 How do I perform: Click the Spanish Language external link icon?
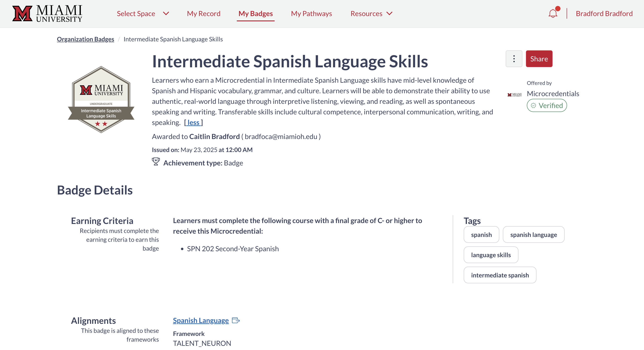pyautogui.click(x=236, y=321)
